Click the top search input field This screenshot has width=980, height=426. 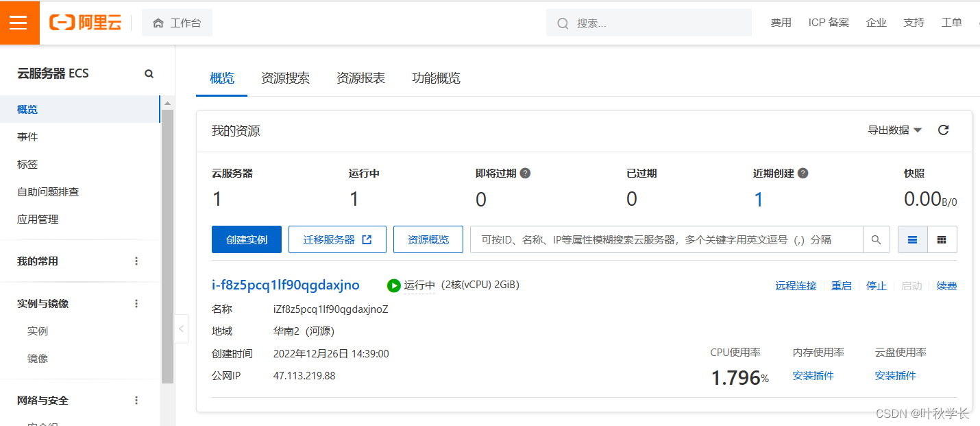[658, 23]
